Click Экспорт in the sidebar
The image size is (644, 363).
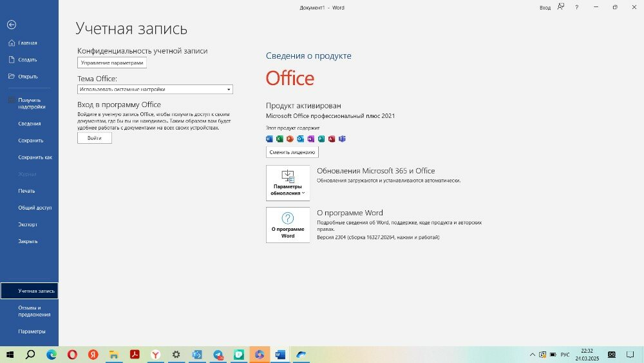(29, 224)
